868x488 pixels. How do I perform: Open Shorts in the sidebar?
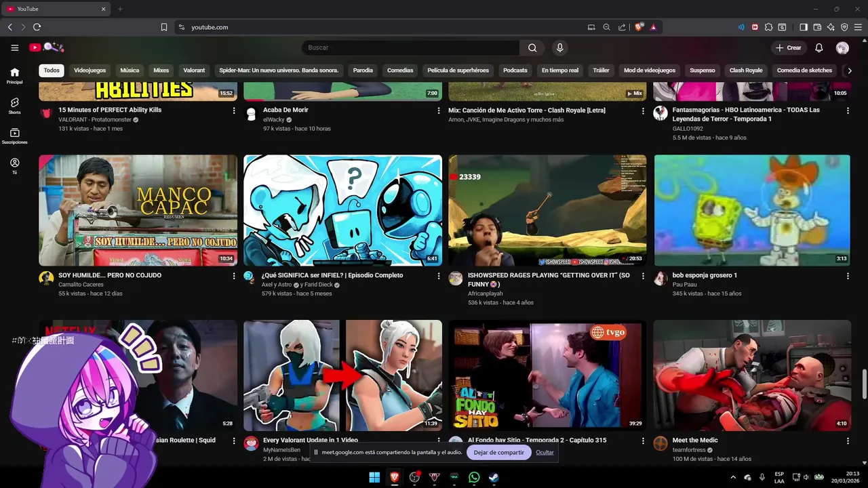click(x=14, y=106)
